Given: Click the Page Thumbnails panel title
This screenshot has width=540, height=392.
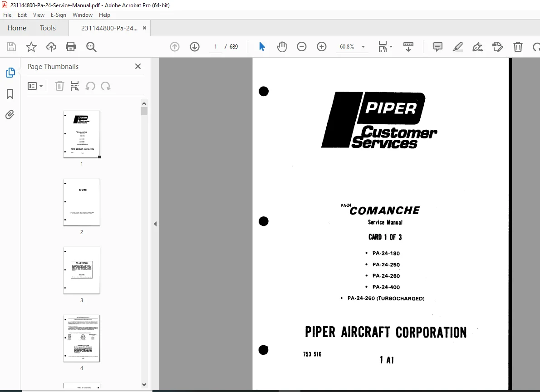Looking at the screenshot, I should [x=53, y=67].
